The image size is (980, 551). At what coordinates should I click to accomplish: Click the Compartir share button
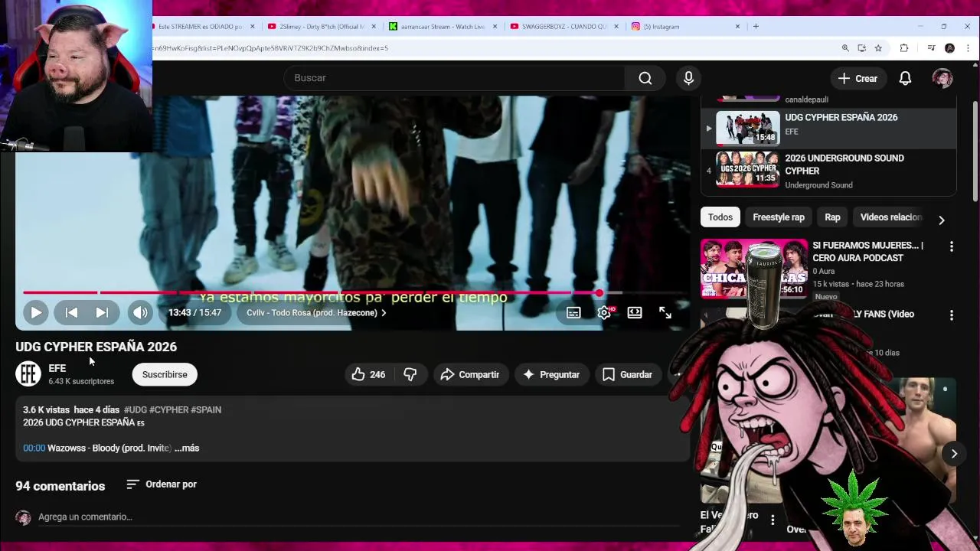point(470,374)
